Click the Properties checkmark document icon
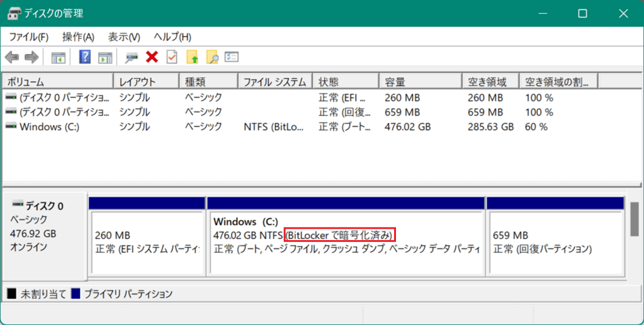 pyautogui.click(x=171, y=57)
